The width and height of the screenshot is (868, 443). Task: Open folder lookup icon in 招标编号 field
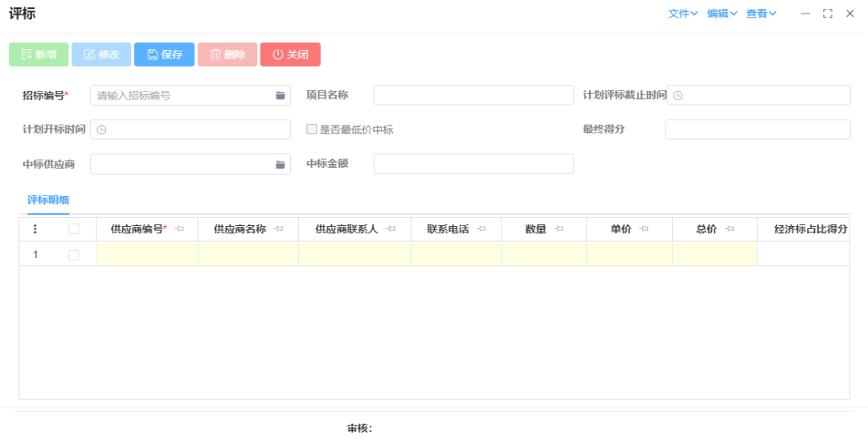[x=280, y=95]
